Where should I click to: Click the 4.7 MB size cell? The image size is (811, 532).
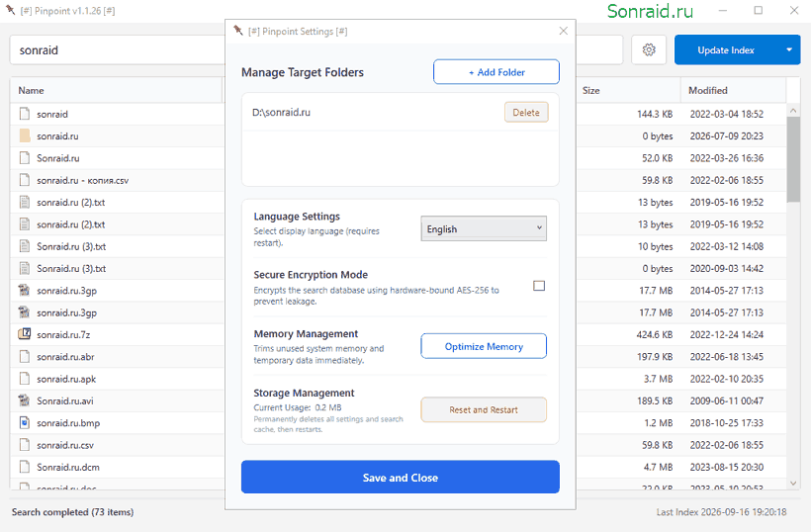coord(658,468)
